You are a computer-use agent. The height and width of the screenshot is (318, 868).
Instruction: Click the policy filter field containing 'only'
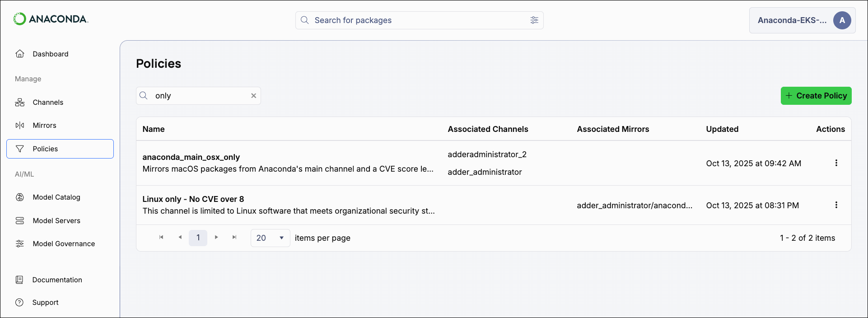click(x=198, y=96)
